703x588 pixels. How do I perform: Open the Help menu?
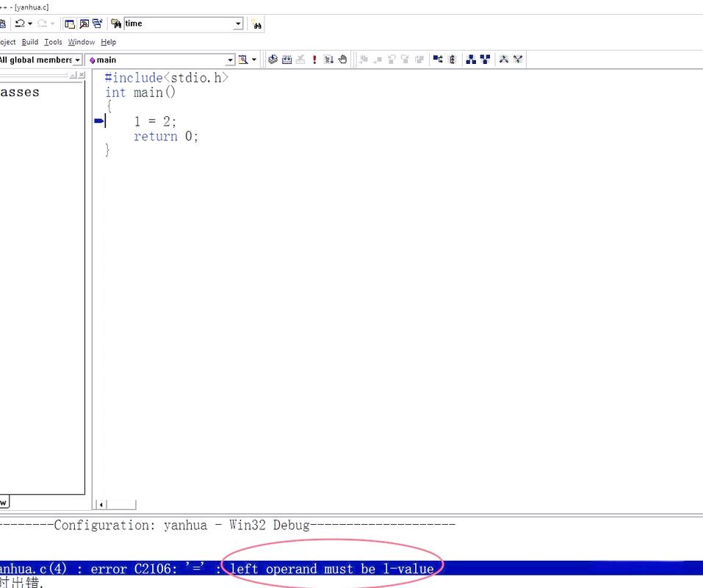tap(108, 42)
